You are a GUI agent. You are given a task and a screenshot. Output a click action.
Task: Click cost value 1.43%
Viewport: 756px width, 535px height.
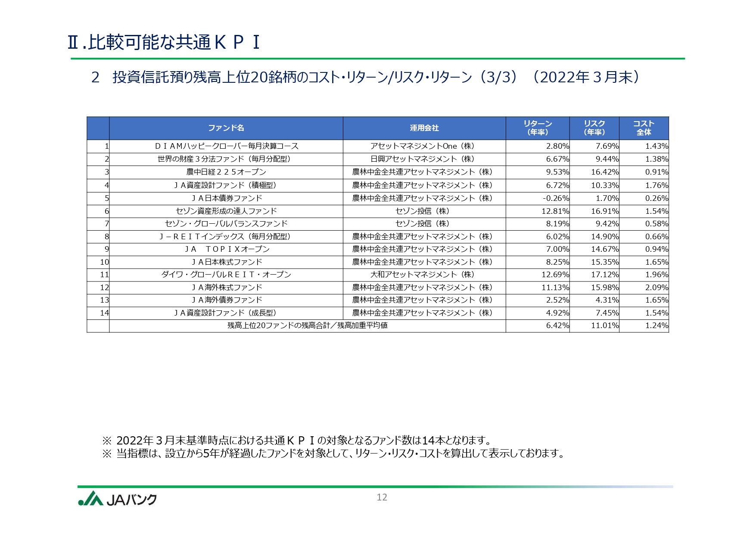(x=656, y=146)
